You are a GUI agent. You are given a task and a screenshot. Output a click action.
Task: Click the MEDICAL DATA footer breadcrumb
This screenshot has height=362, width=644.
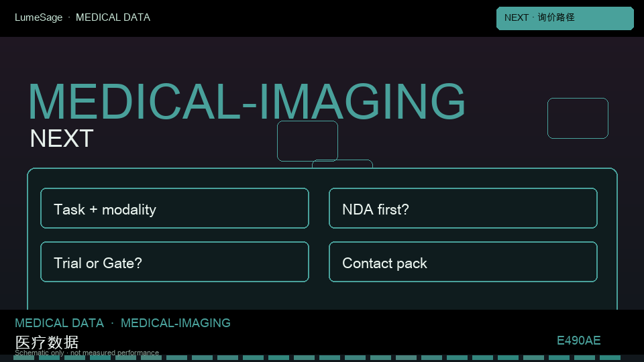[60, 323]
